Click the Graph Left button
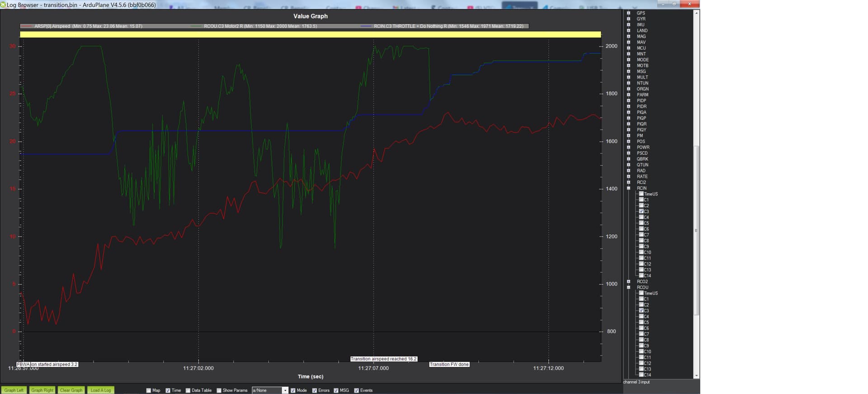Viewport: 868px width, 394px height. (x=14, y=390)
